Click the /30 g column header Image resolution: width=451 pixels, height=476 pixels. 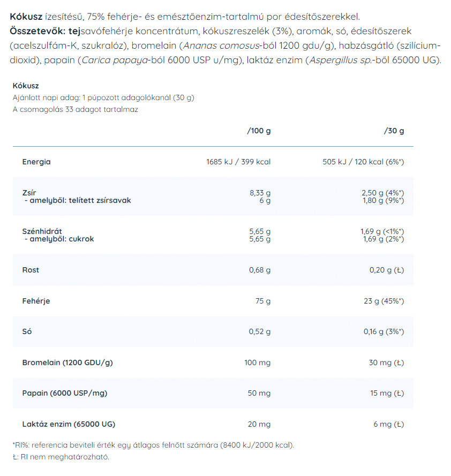394,131
